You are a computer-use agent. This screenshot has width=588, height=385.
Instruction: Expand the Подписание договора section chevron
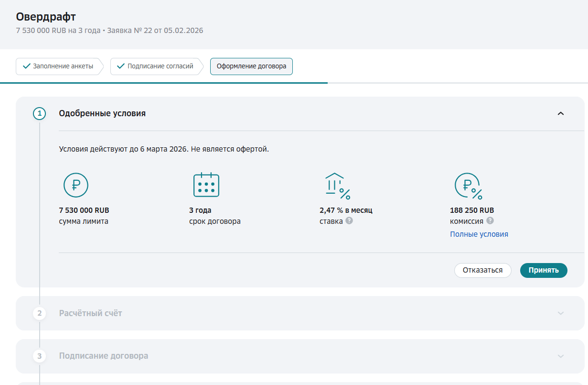click(561, 356)
